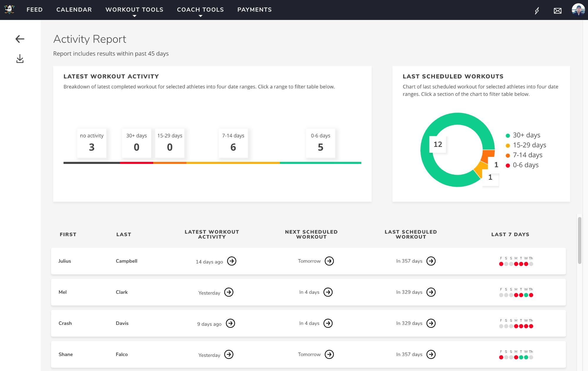Open Mel Clark's next scheduled workout arrow
588x371 pixels.
pos(328,292)
